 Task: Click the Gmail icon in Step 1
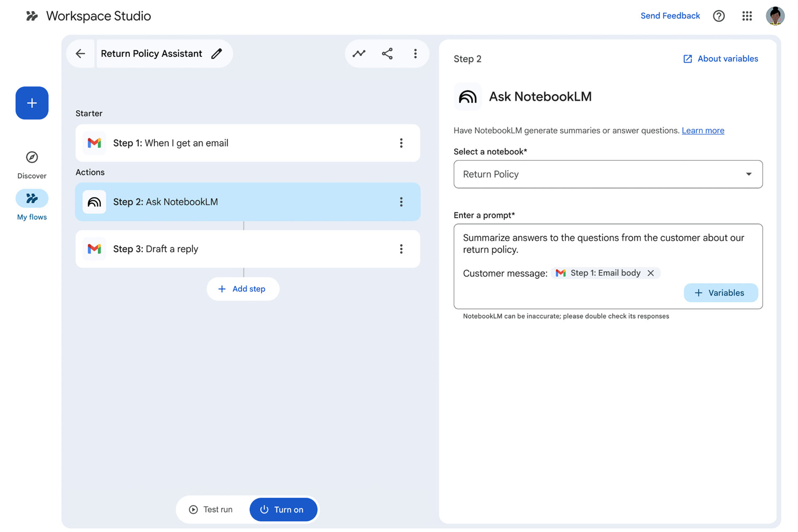[94, 143]
